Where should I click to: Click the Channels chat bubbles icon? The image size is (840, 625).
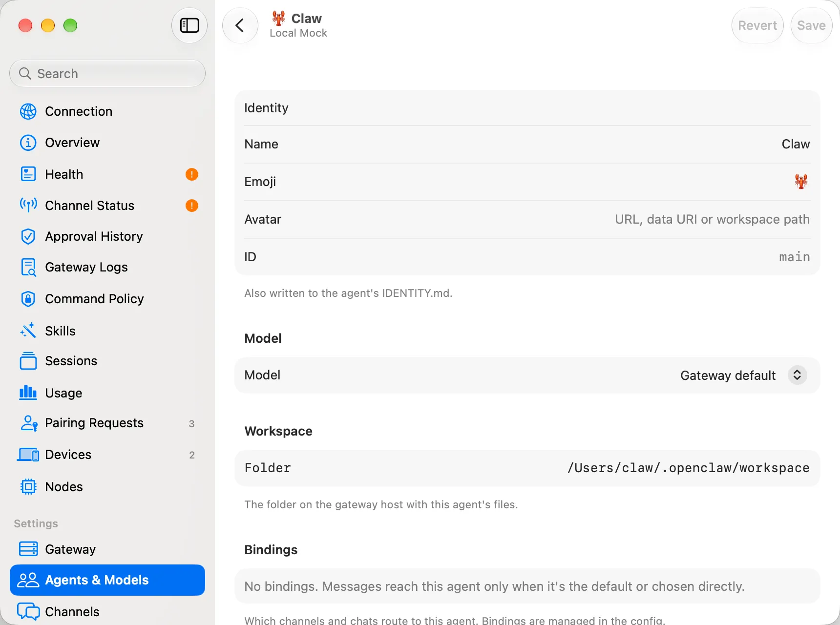pos(28,611)
